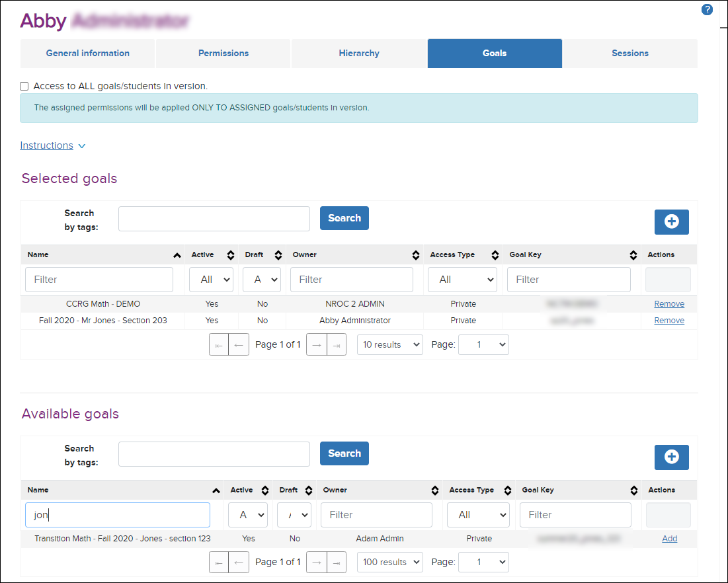Go to next page in Selected goals
Screen dimensions: 728x583
point(317,344)
